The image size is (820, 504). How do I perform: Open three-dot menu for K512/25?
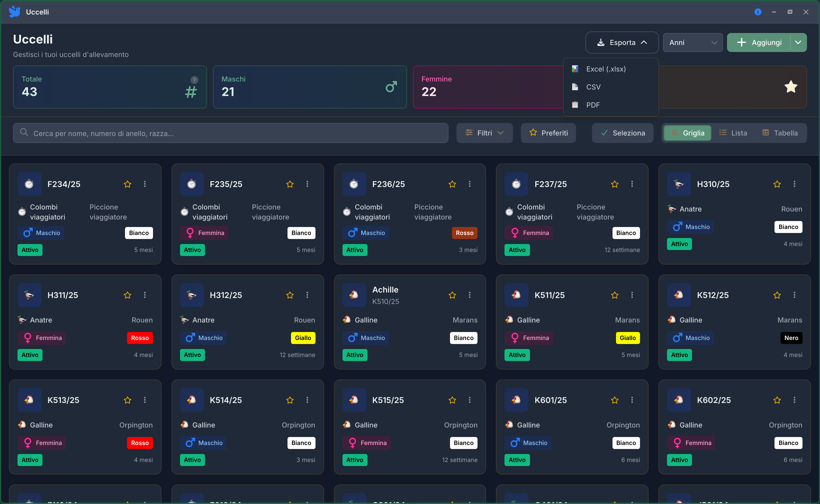point(794,295)
